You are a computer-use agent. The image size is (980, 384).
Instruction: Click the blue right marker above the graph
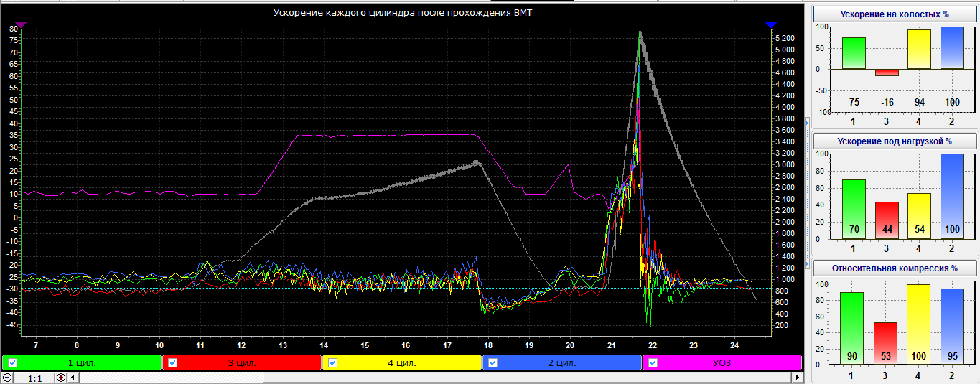(772, 25)
